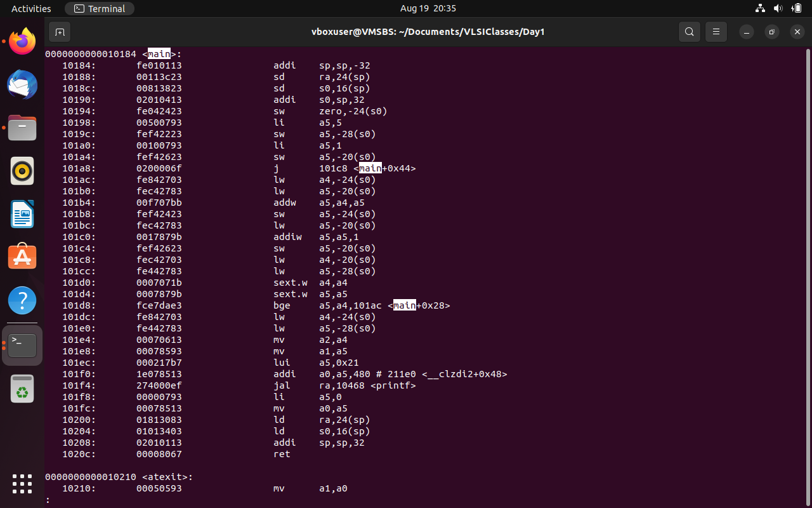Image resolution: width=812 pixels, height=508 pixels.
Task: Open LibreOffice Writer
Action: coord(22,214)
